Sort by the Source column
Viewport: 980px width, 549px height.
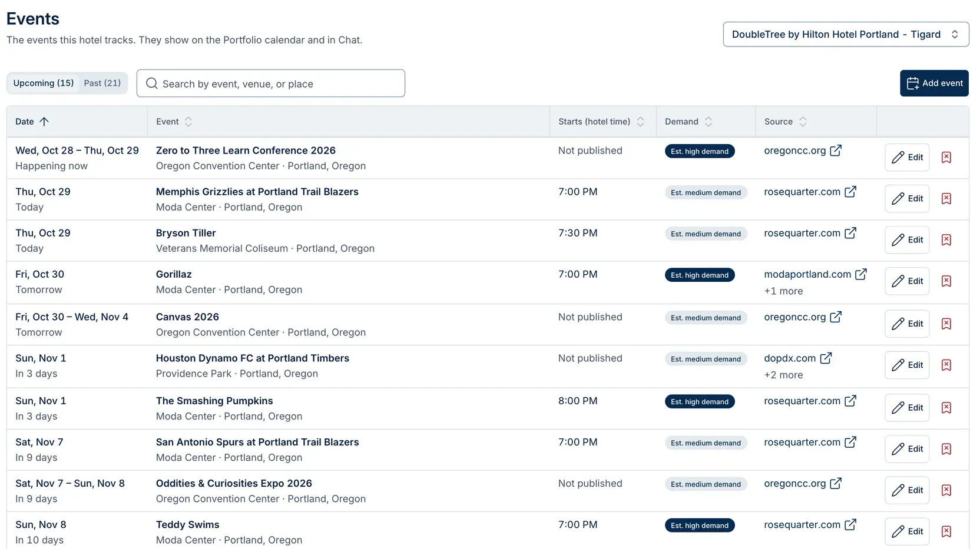[786, 122]
